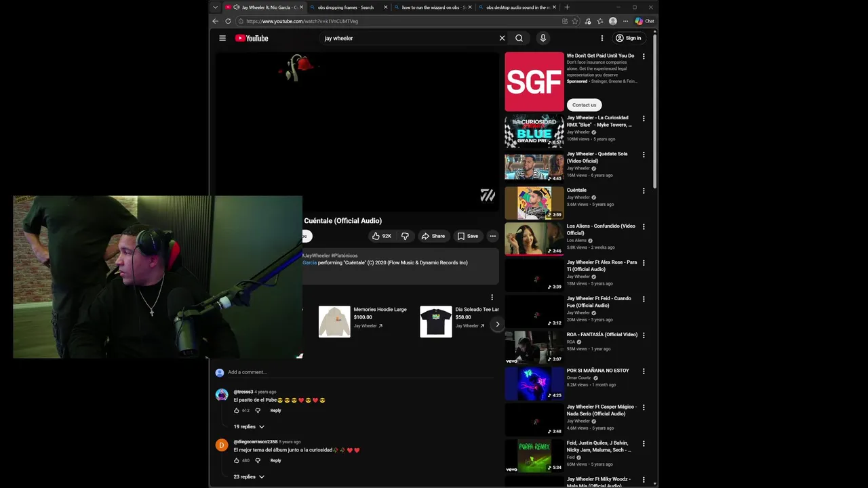Dislike the comment by @tresss3
This screenshot has width=868, height=488.
(x=258, y=410)
